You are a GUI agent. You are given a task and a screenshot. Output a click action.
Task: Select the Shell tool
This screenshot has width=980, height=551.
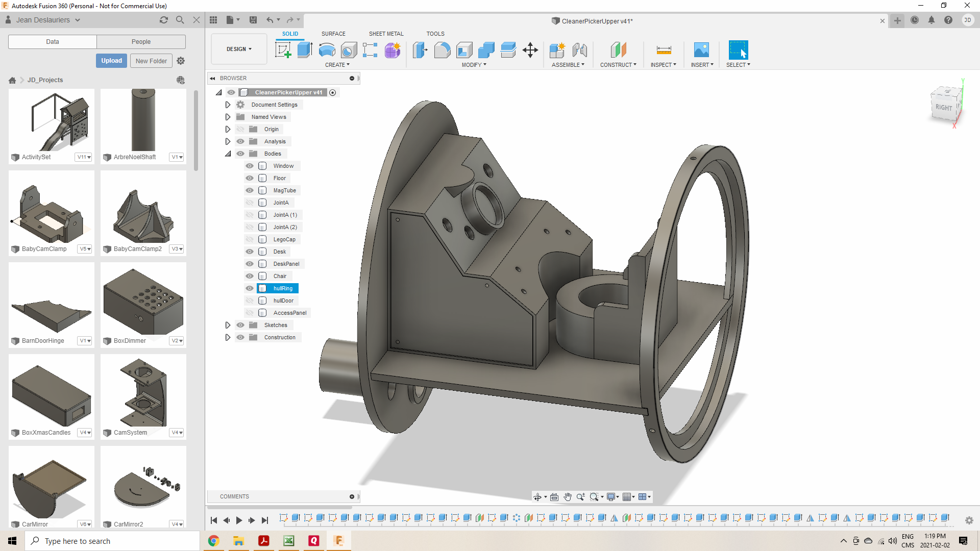point(464,50)
